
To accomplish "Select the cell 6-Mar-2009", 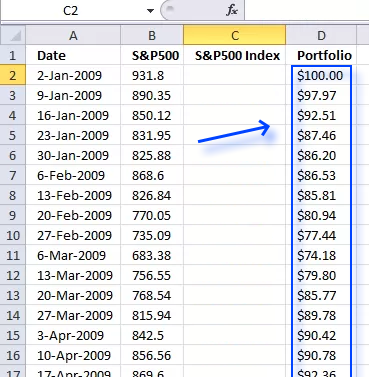I will point(73,255).
